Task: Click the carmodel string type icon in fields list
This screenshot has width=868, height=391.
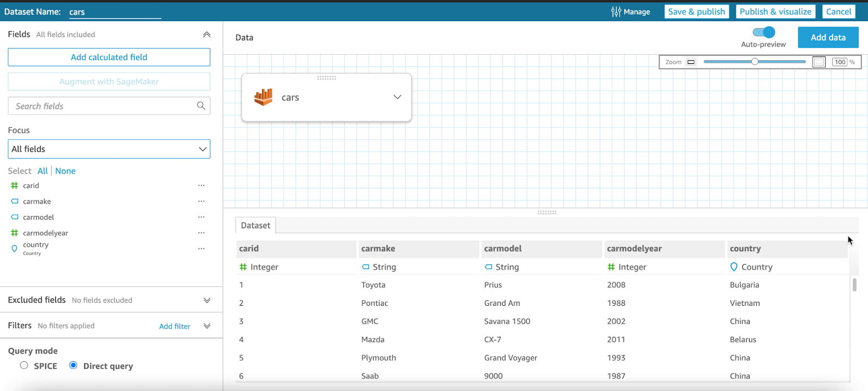Action: [x=15, y=217]
